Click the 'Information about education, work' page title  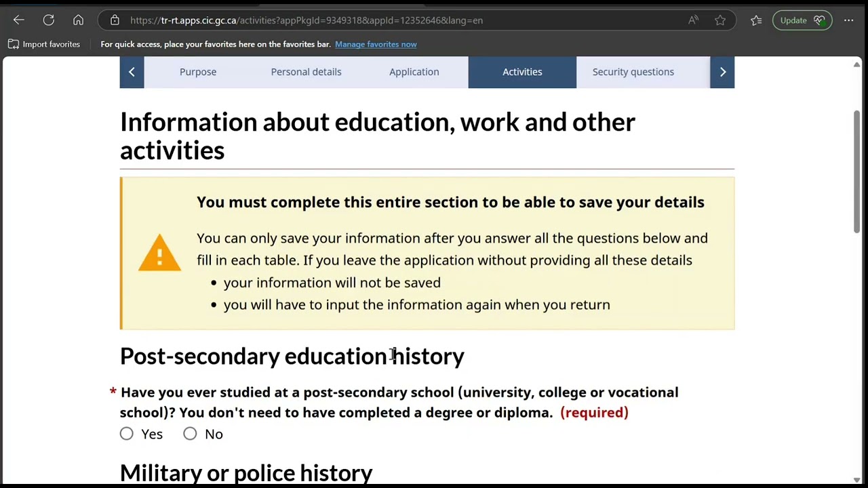tap(378, 136)
